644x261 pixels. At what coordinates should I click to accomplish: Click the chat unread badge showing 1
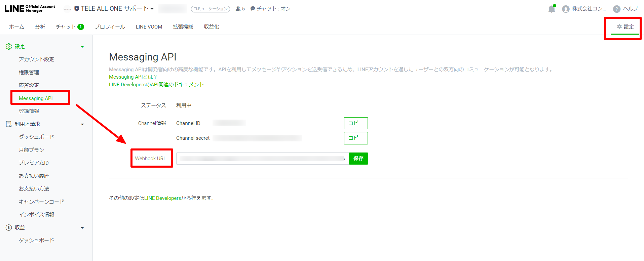click(81, 27)
